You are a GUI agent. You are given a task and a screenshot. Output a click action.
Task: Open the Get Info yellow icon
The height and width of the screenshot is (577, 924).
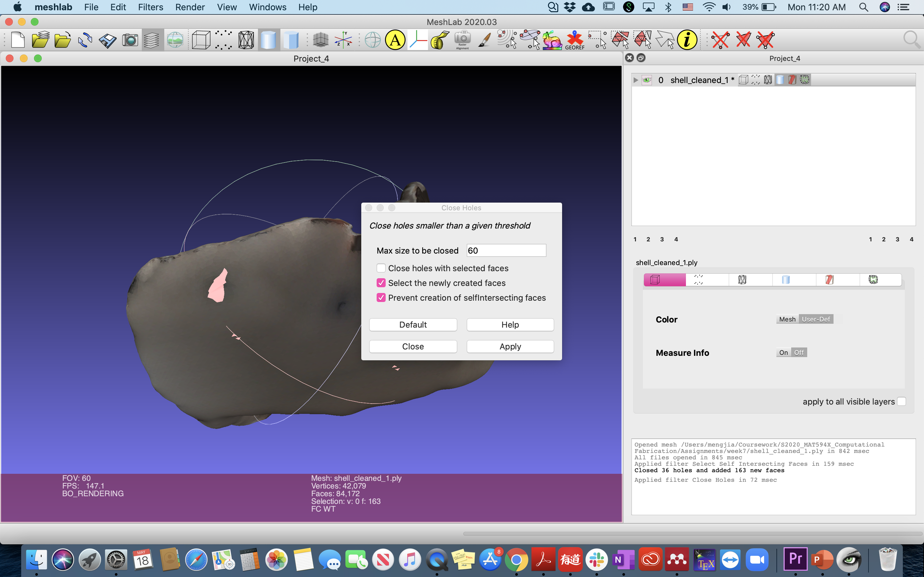click(687, 40)
